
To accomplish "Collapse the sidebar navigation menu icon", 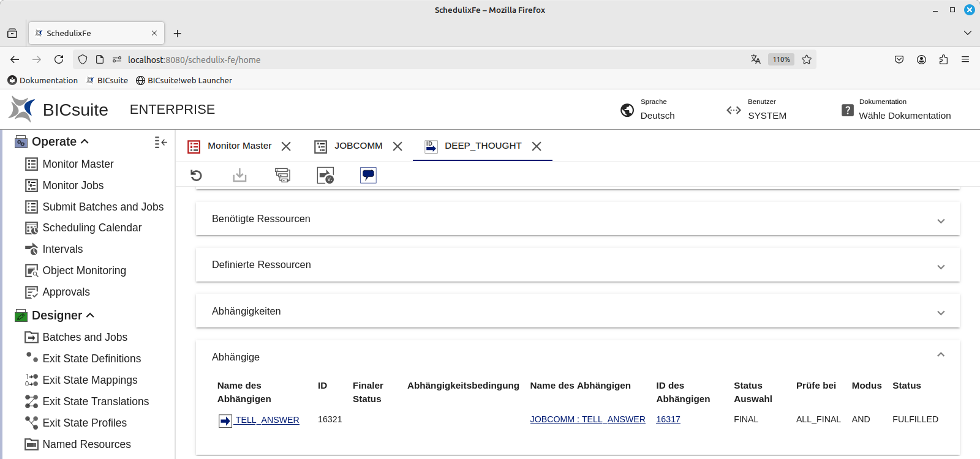I will pos(160,142).
